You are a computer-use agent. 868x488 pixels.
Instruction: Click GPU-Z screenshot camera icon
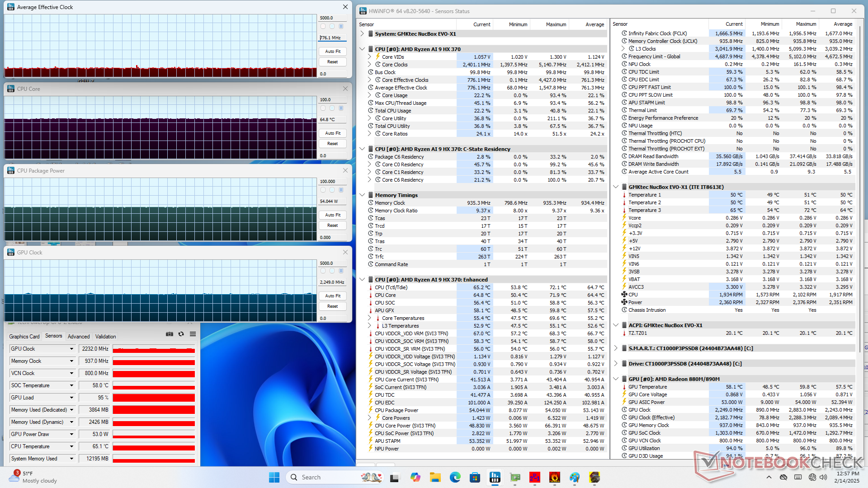click(170, 334)
